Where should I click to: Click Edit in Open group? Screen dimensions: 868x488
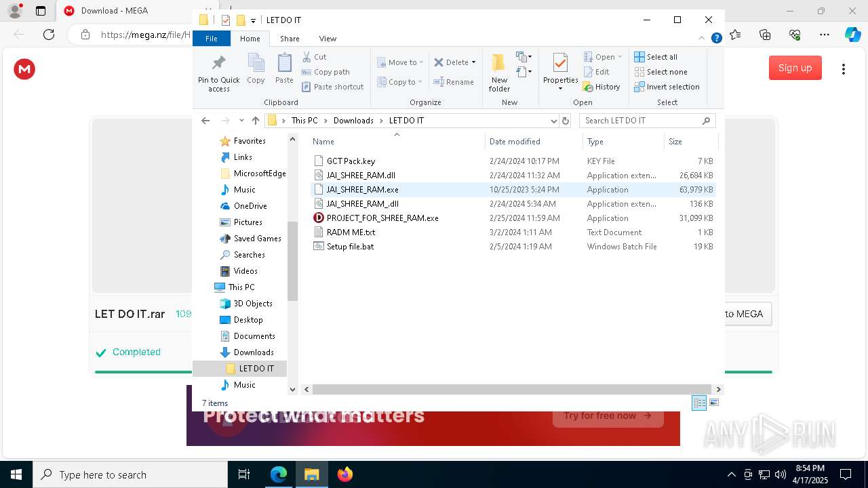coord(596,72)
